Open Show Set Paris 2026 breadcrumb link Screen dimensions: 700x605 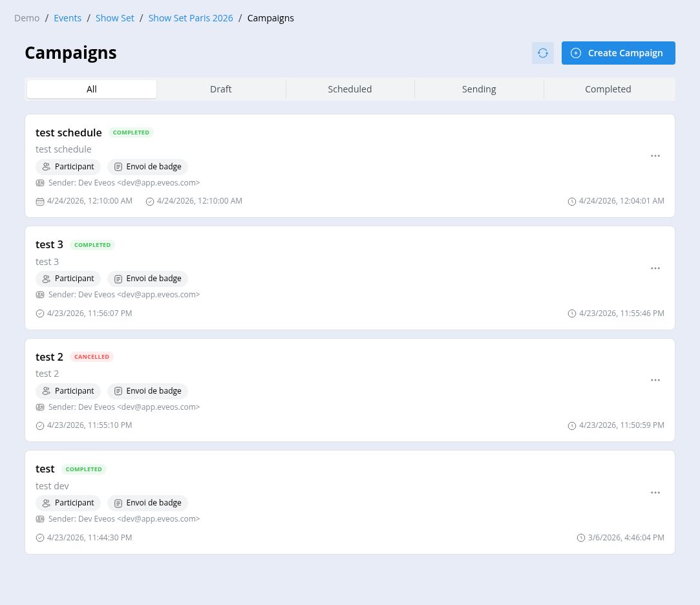pyautogui.click(x=191, y=18)
